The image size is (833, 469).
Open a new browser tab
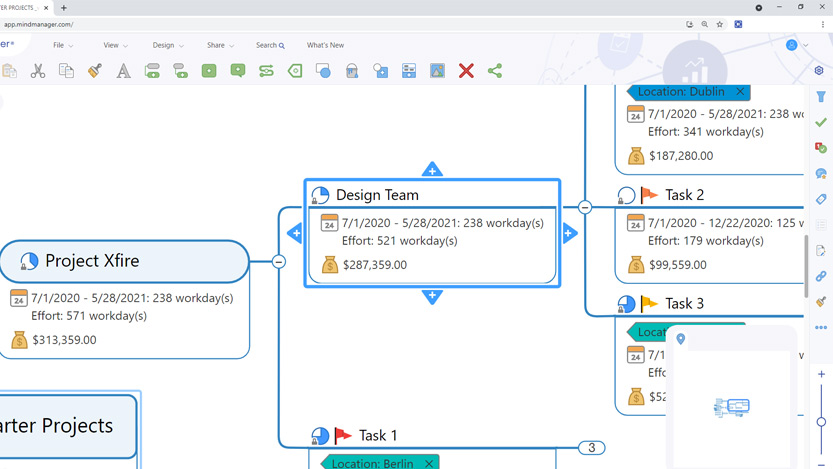[64, 8]
